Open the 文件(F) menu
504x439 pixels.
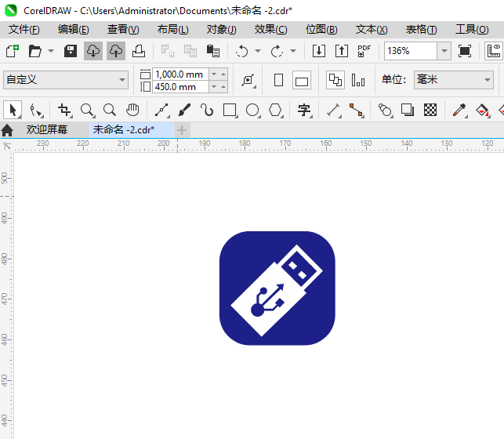click(x=24, y=30)
